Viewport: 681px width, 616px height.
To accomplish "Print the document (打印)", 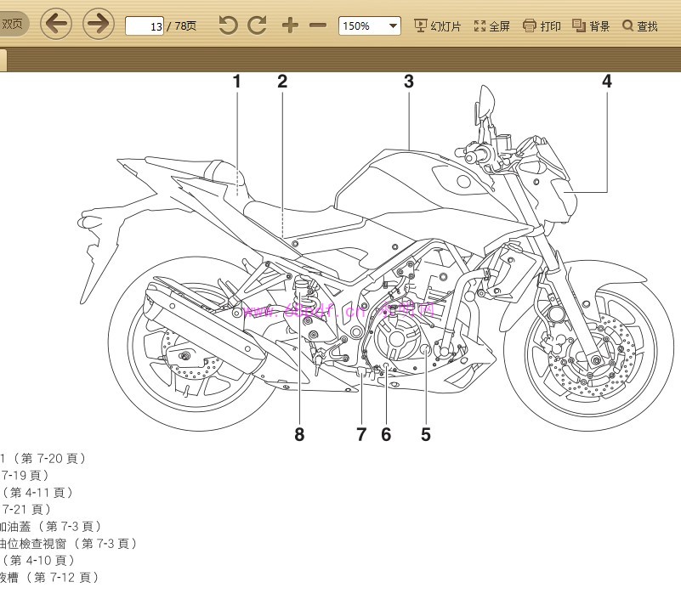I will [542, 26].
